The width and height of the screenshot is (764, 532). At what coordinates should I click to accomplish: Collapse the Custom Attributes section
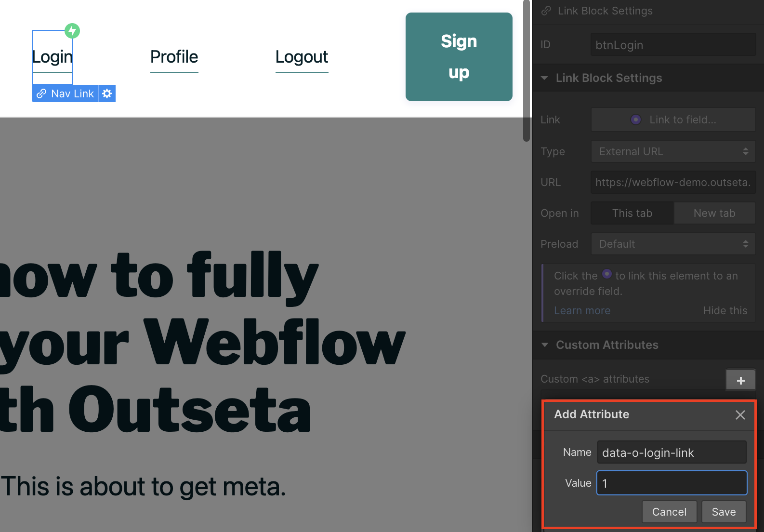[x=544, y=345]
